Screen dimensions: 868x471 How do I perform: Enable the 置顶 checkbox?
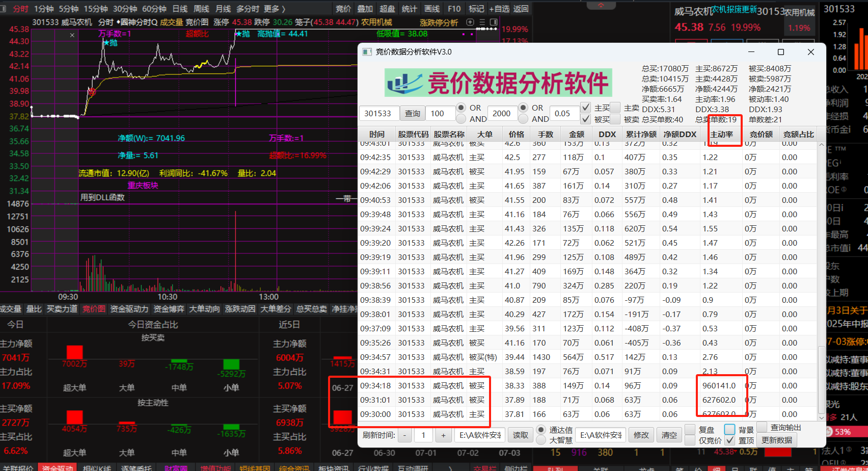[730, 440]
